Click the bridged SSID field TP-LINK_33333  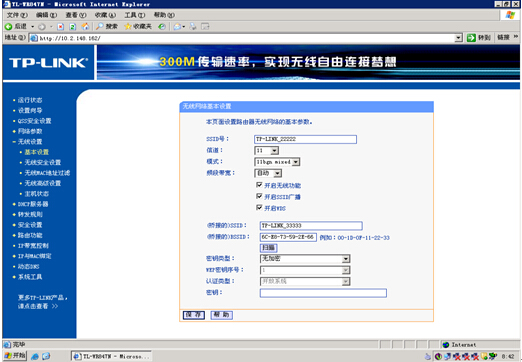point(311,226)
